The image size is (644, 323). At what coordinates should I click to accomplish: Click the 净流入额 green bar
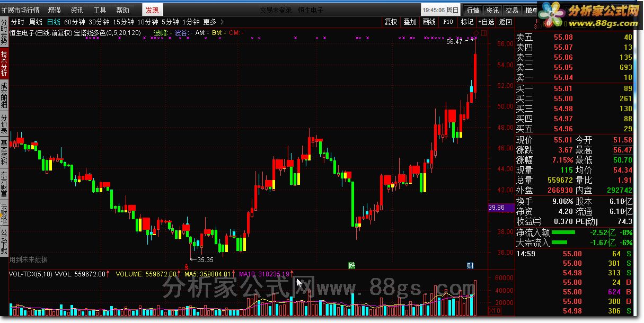(563, 232)
